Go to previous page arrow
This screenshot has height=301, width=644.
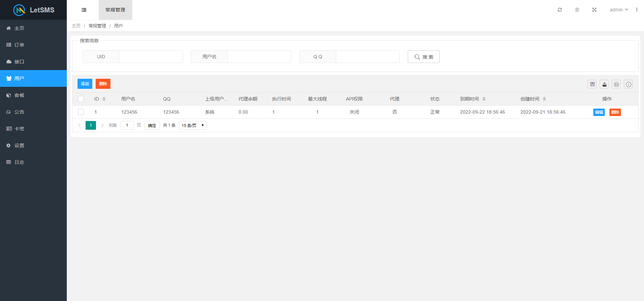point(80,125)
